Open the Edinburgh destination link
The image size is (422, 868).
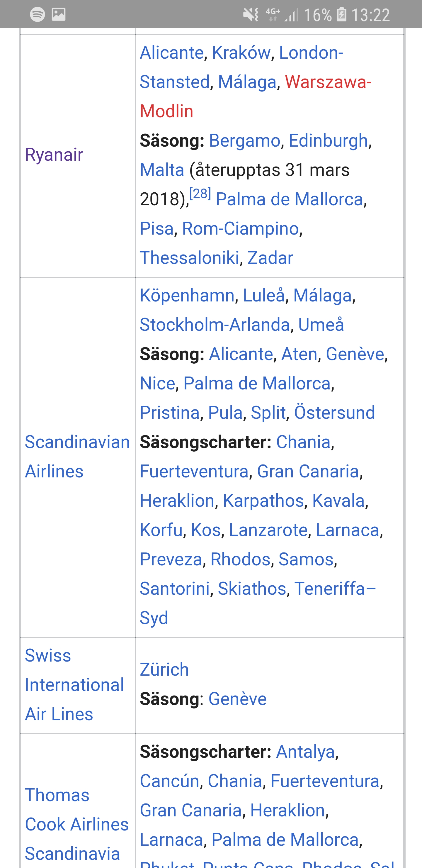click(x=328, y=140)
